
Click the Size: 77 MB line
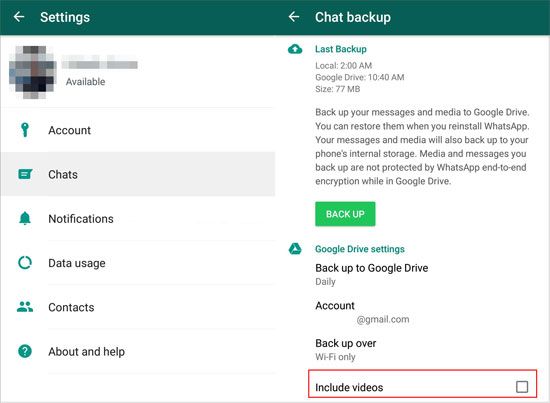click(337, 89)
